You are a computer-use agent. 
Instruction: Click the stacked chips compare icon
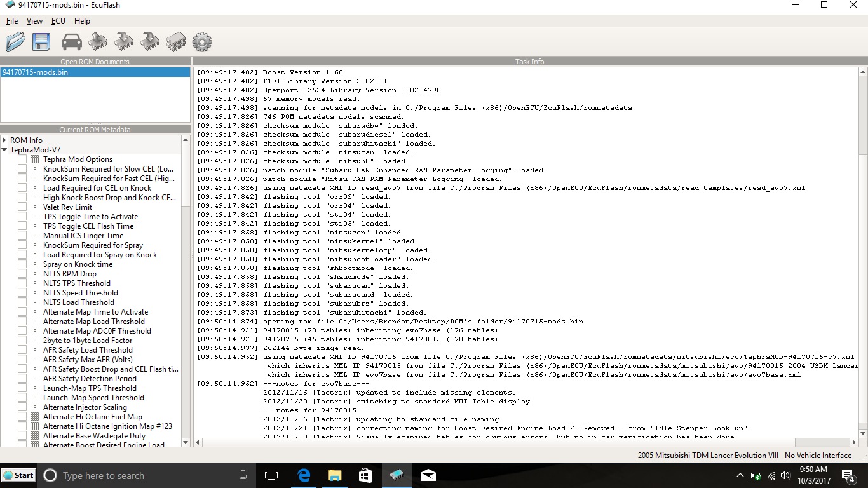coord(176,42)
